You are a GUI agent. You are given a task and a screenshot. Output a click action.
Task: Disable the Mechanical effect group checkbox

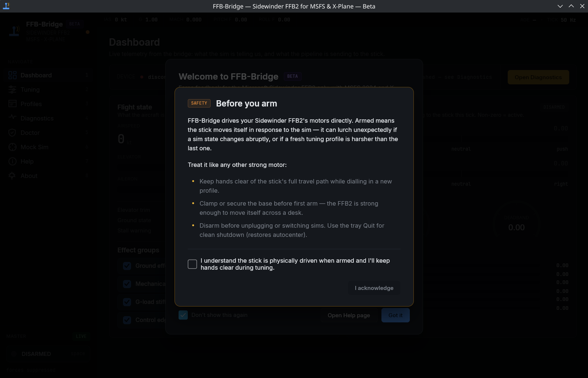coord(127,284)
